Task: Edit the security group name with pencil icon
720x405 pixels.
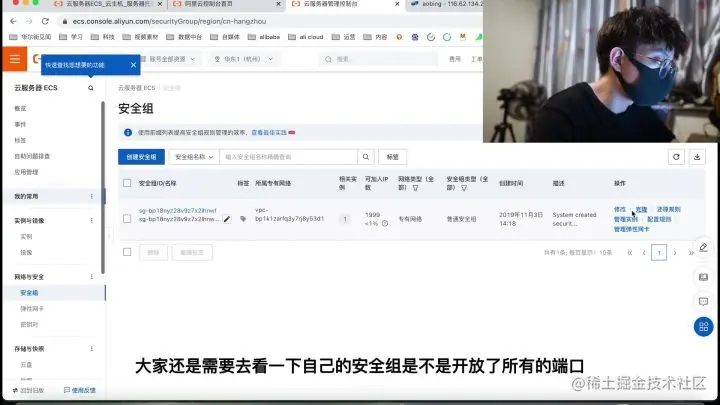Action: [227, 219]
